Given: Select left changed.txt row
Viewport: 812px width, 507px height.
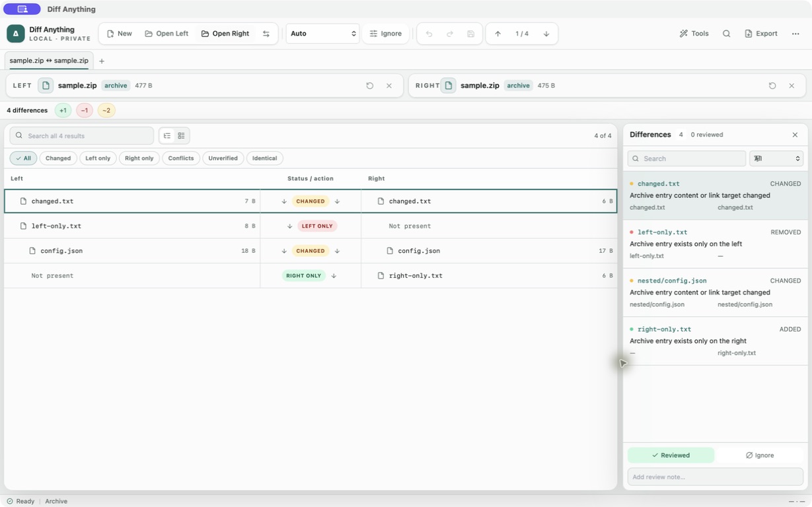Looking at the screenshot, I should click(132, 201).
